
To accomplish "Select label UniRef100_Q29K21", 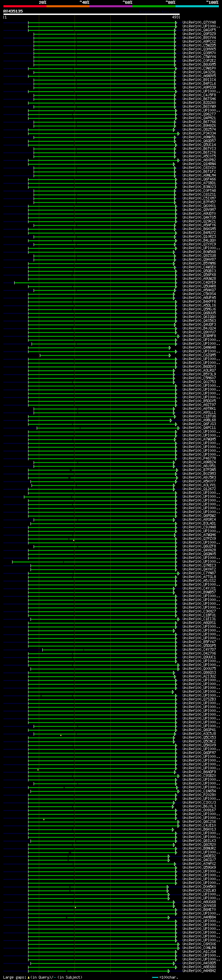I will [199, 221].
